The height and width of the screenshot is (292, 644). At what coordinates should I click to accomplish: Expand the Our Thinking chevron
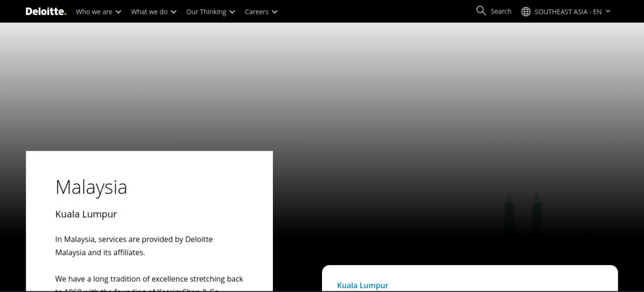coord(232,12)
